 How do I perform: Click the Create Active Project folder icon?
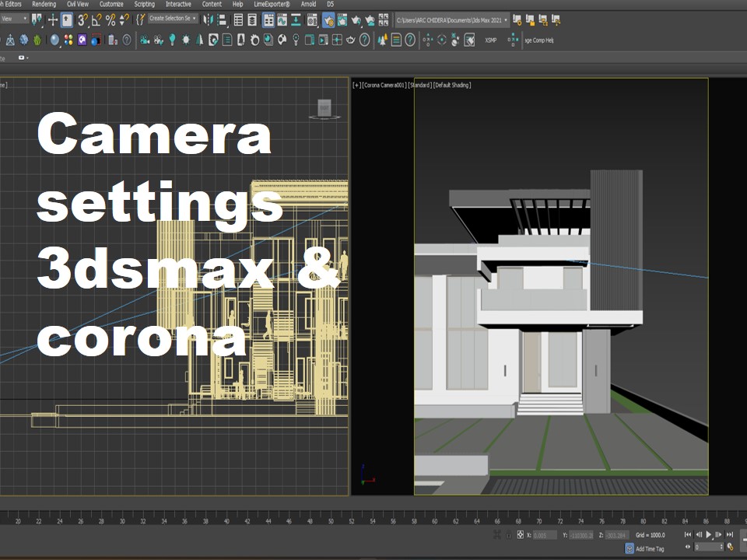[530, 20]
